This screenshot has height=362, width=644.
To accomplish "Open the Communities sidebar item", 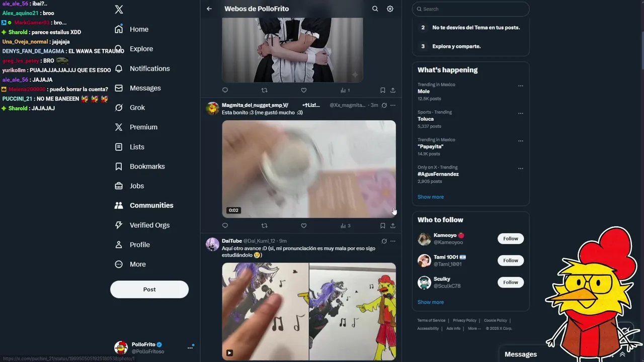I will pos(144,205).
